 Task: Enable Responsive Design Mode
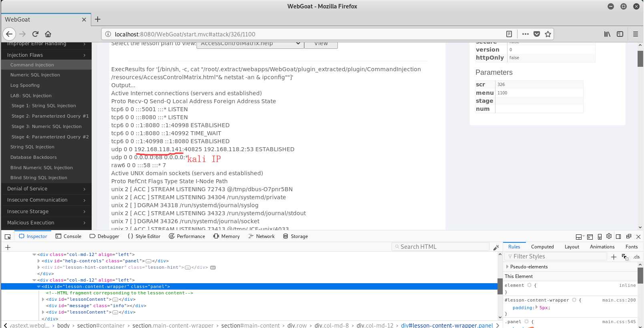[600, 237]
